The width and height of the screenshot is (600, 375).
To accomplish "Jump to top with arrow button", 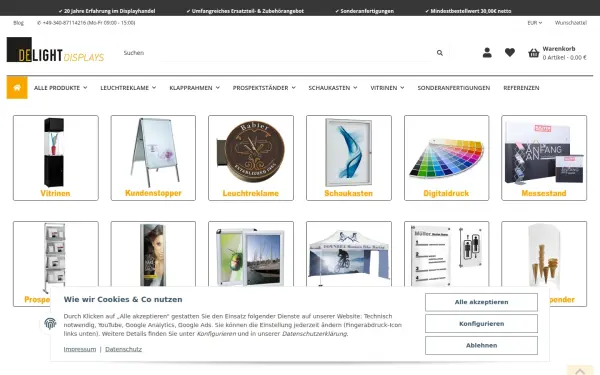I will 580,371.
